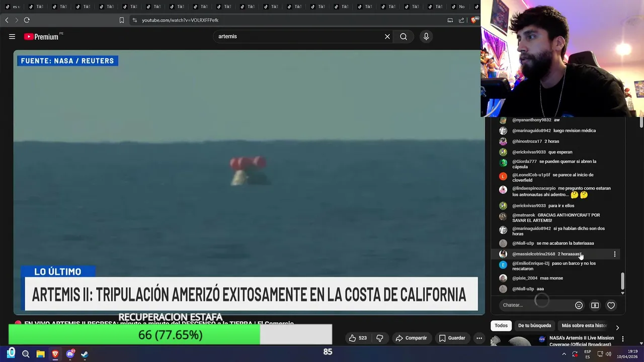Open File Explorer from taskbar
Viewport: 644px width, 362px height.
(x=41, y=354)
